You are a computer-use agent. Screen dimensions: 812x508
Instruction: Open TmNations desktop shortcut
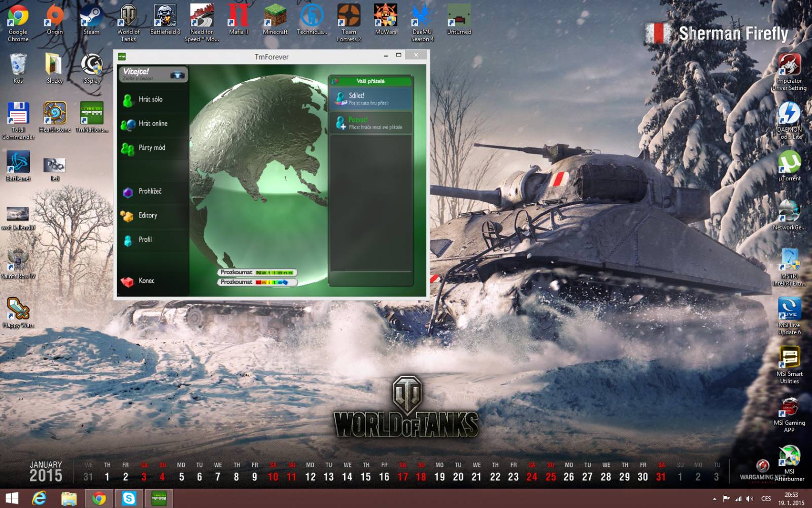92,118
